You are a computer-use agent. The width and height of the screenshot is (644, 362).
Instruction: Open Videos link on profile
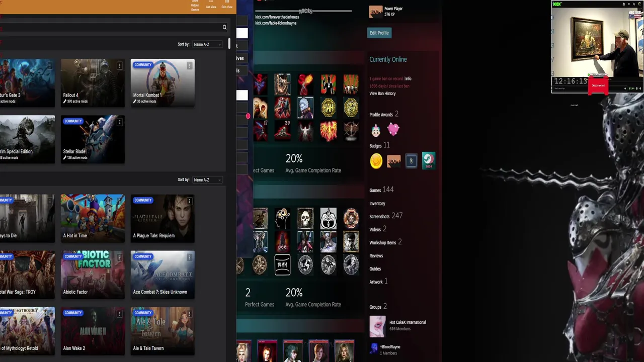point(378,229)
